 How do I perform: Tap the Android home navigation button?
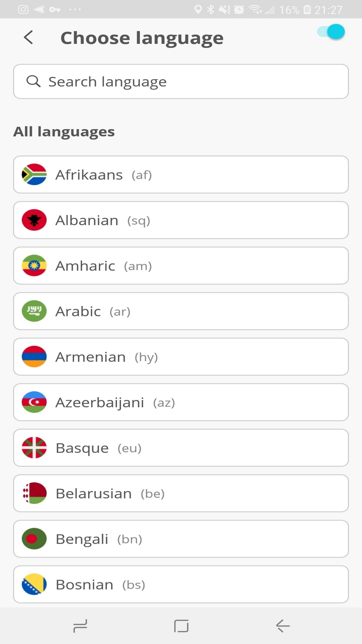pyautogui.click(x=181, y=626)
